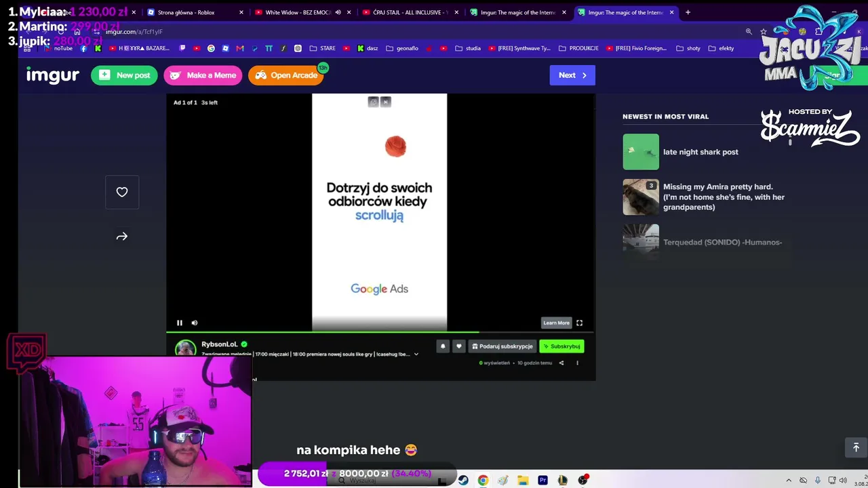Click Podaruj subskrypcje gift button

click(x=502, y=346)
